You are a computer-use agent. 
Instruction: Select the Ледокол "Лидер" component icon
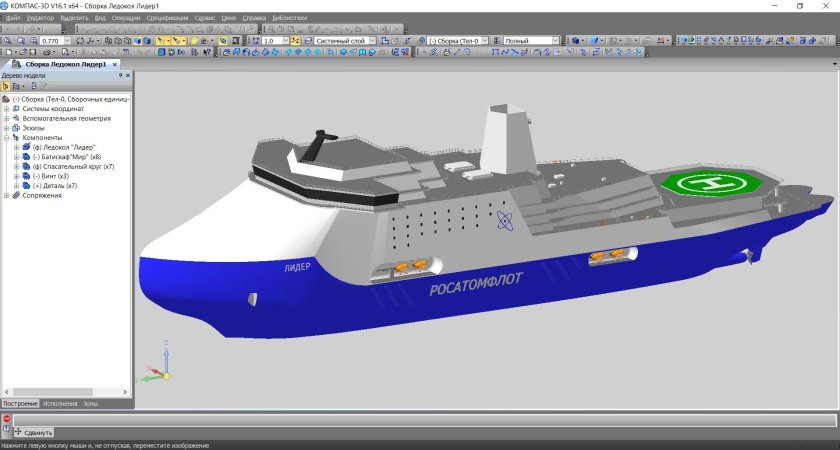click(26, 147)
